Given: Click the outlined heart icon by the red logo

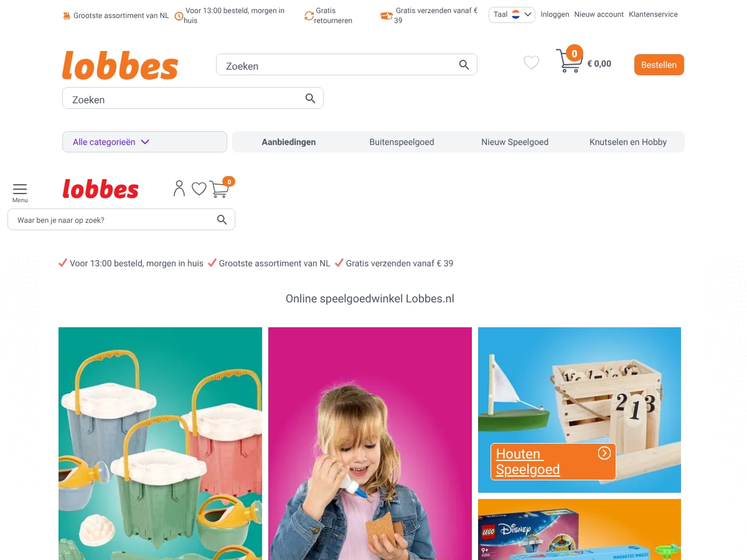Looking at the screenshot, I should (199, 189).
